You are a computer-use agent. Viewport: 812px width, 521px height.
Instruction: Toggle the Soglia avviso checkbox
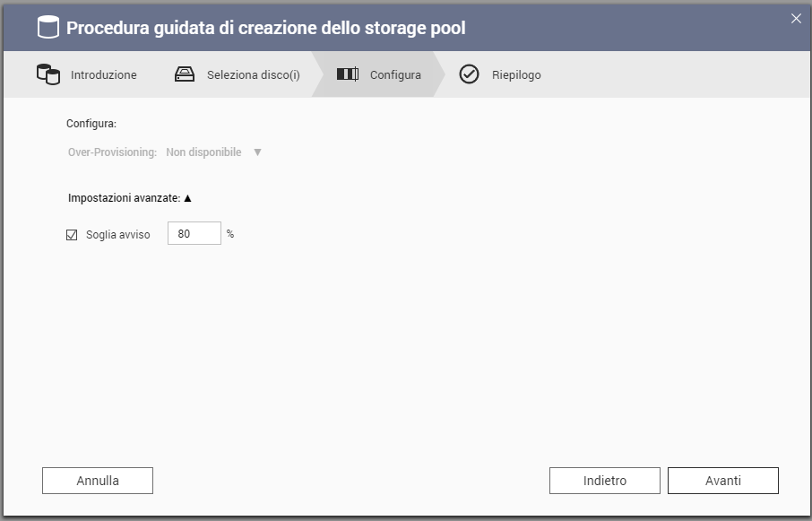point(73,235)
